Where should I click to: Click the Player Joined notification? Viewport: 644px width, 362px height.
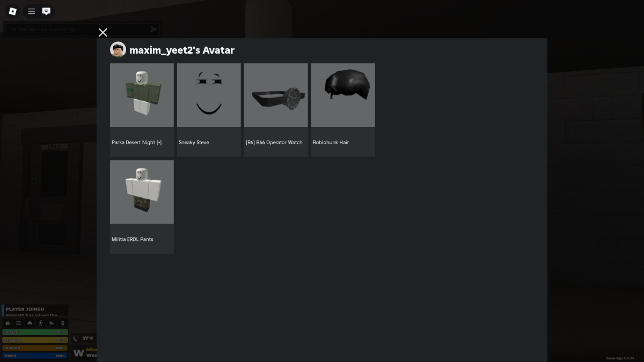(35, 311)
